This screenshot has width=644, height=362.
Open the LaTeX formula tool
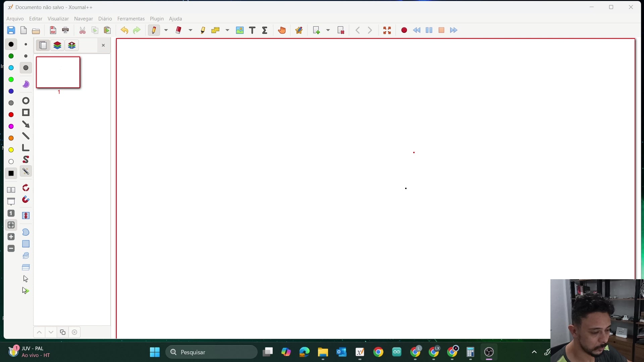(265, 30)
